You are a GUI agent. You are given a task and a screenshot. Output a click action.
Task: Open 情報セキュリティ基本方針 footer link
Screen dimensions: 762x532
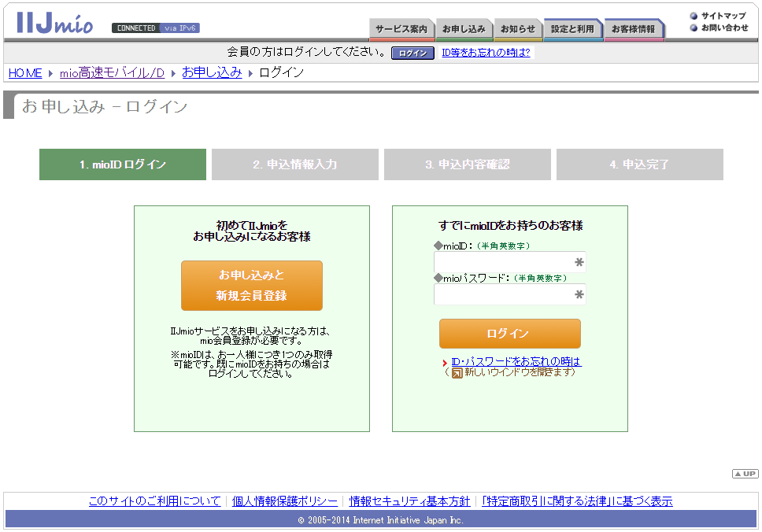pyautogui.click(x=409, y=501)
